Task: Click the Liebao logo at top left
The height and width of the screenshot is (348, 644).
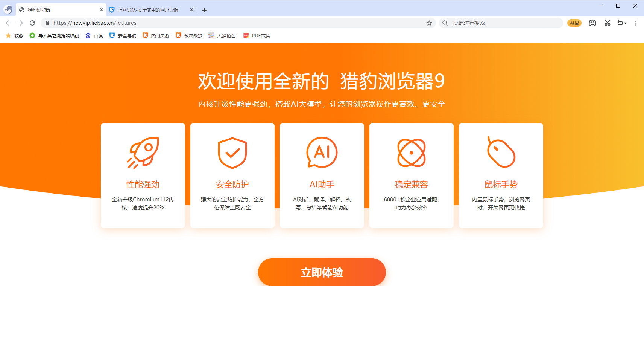Action: pos(8,9)
